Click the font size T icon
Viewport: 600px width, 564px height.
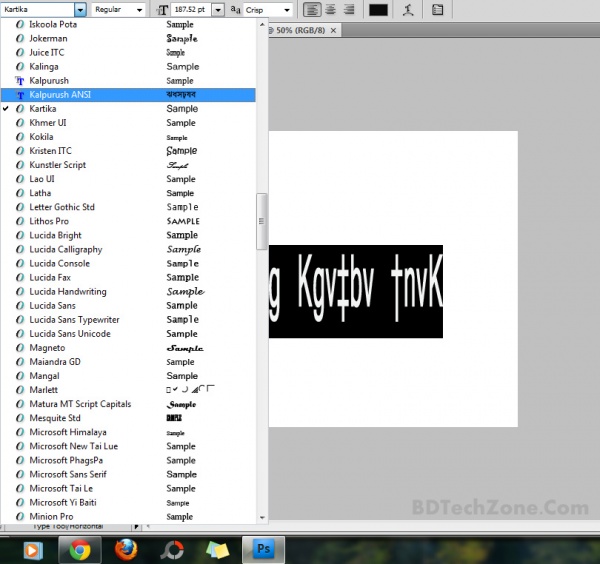162,10
